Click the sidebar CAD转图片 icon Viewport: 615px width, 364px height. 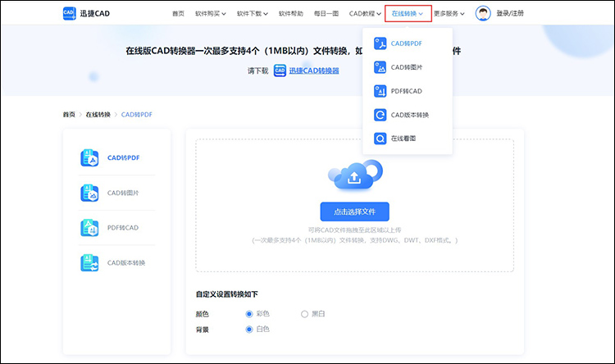point(89,193)
